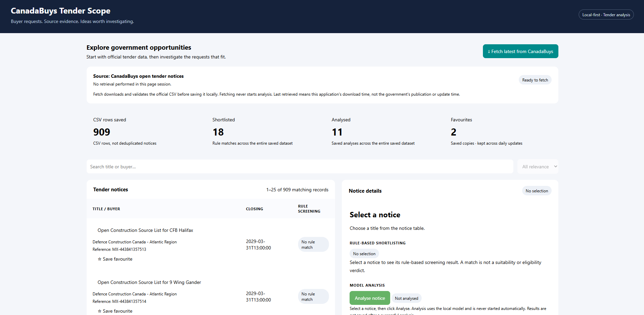Click the RULE SCREENING column header
The height and width of the screenshot is (315, 644).
[309, 209]
